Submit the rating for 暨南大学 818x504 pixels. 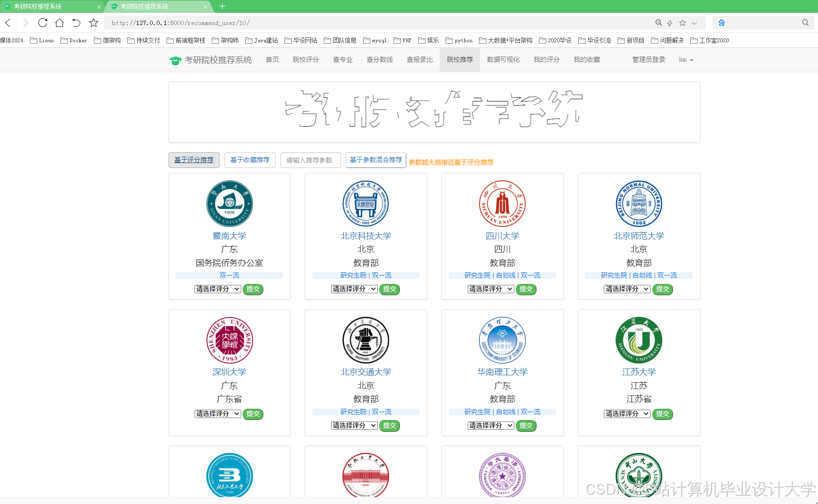[253, 289]
